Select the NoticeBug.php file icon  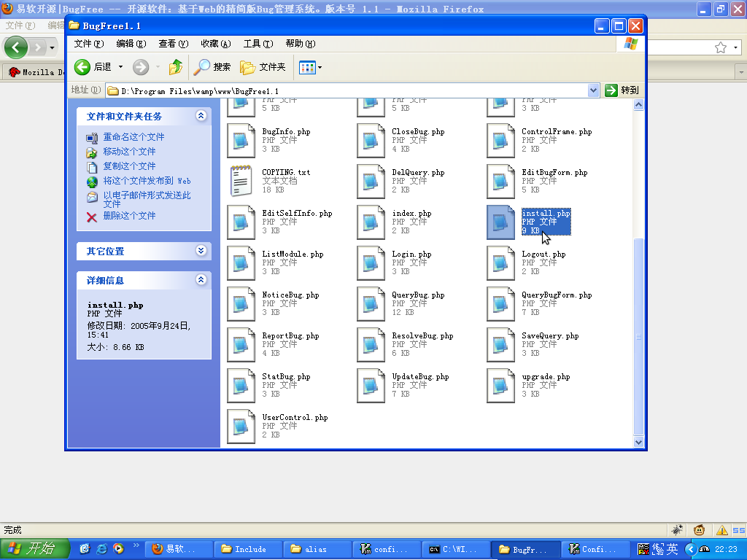(x=241, y=304)
